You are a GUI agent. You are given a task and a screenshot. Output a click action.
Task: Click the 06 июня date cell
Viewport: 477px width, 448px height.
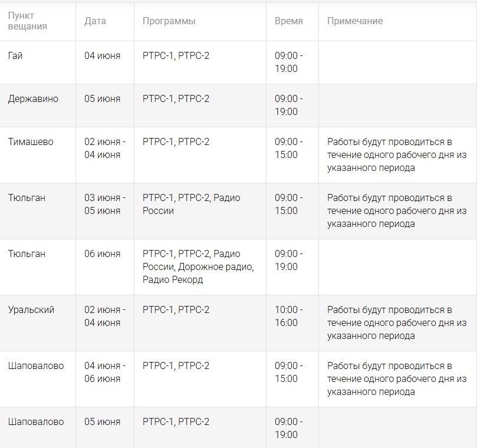point(102,254)
